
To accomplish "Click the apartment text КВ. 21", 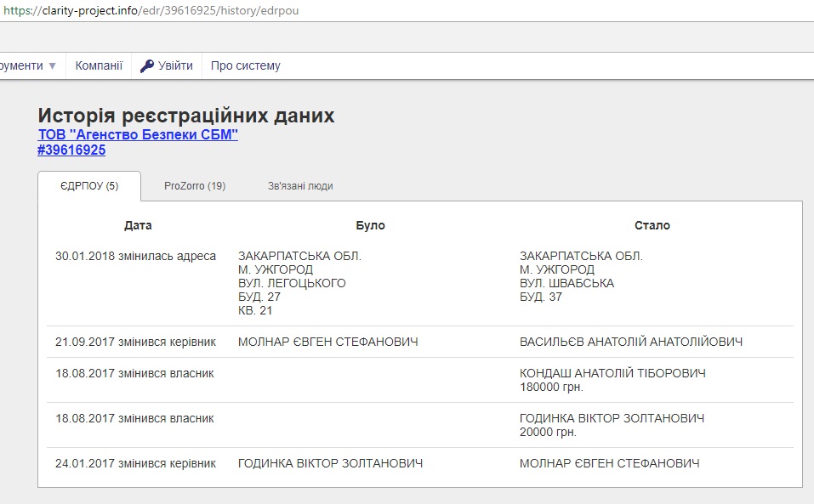I will pos(255,310).
